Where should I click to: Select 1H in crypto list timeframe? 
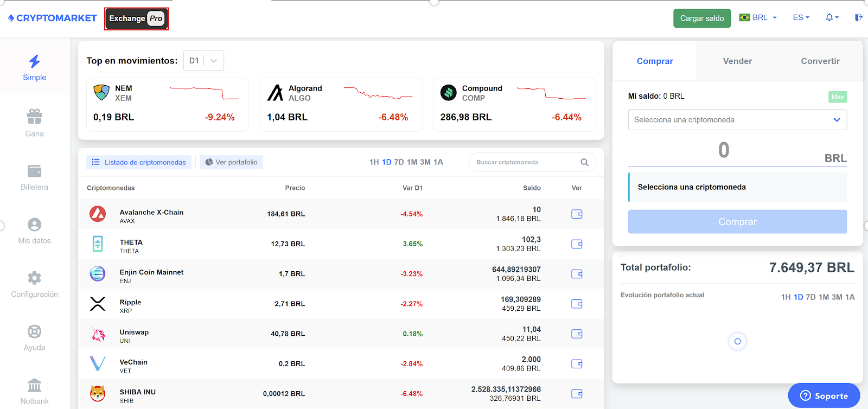(x=374, y=162)
